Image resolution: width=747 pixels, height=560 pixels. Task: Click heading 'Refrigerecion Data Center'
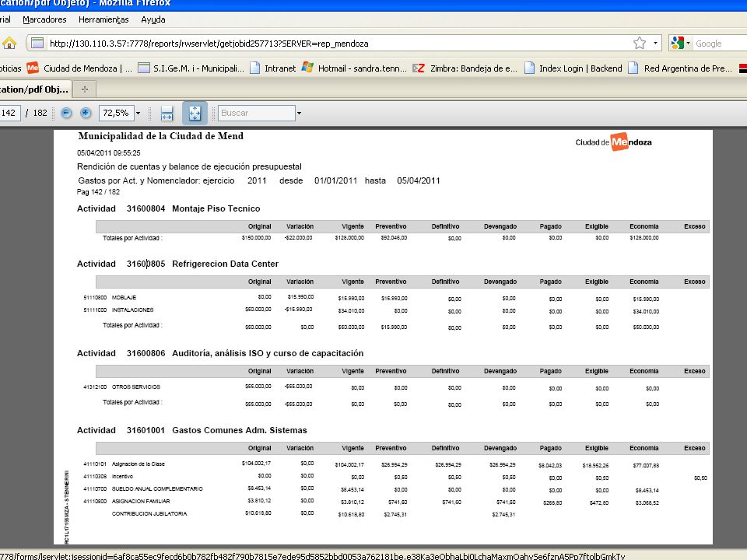(x=226, y=264)
